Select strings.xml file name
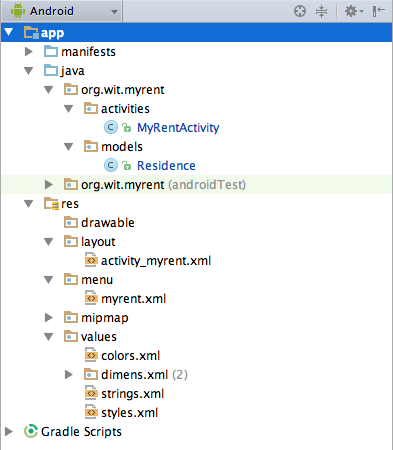The image size is (393, 450). click(x=133, y=394)
